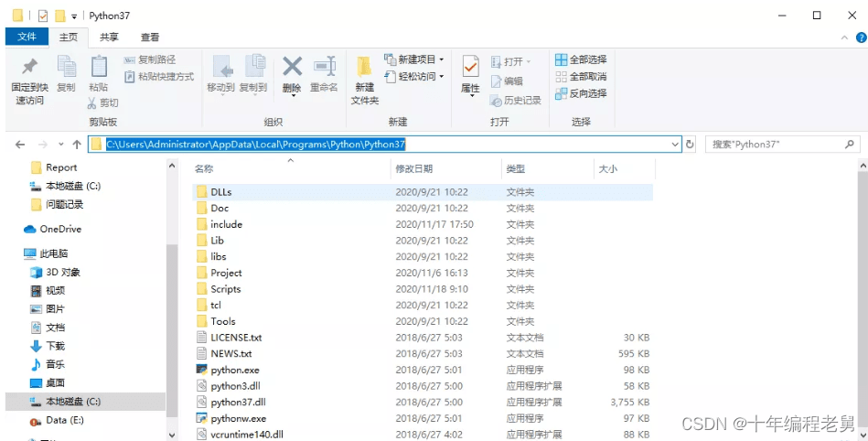Click quick access properties checkmark icon
Screen dimensions: 868x441
pos(43,16)
